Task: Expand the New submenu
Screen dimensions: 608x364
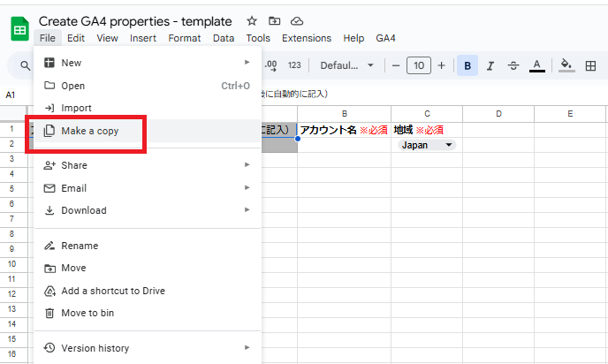Action: [148, 63]
